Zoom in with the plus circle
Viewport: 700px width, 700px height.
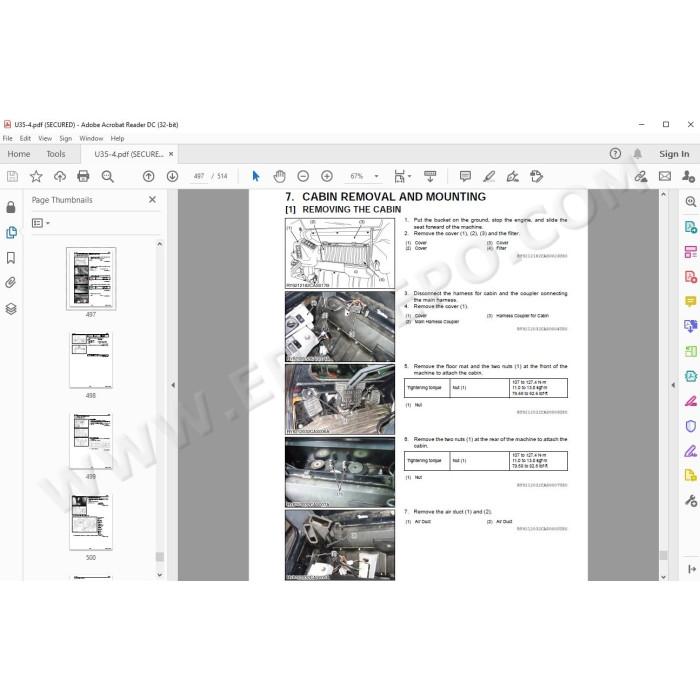click(327, 176)
